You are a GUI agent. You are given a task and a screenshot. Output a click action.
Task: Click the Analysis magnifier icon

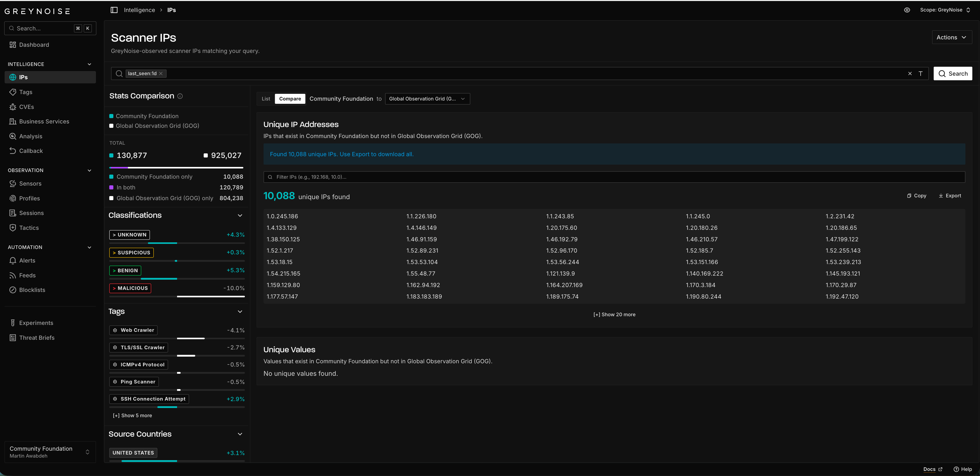[13, 136]
